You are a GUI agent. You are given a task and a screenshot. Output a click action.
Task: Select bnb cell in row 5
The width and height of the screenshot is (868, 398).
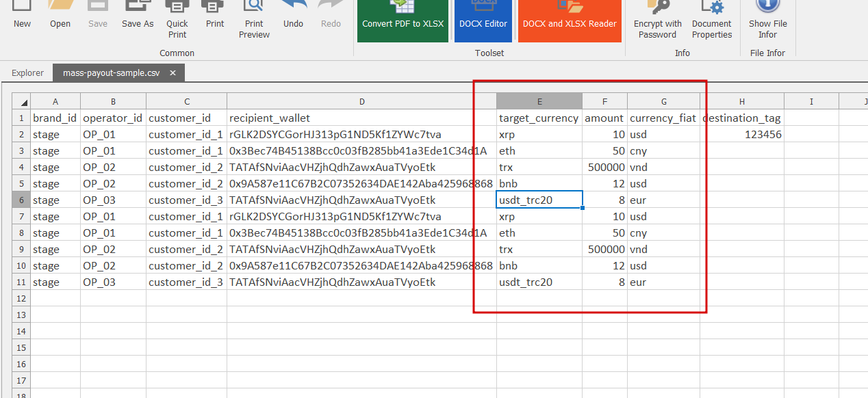point(539,183)
